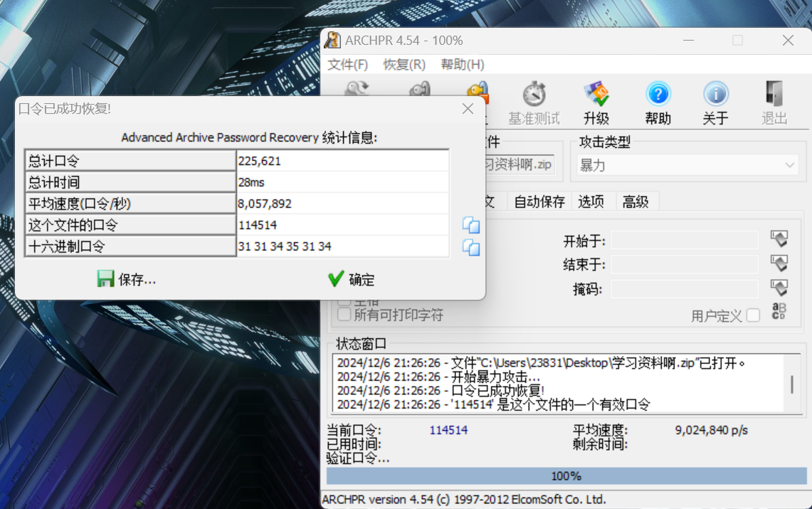Click the ARCHPR version 4.54 status bar text
The width and height of the screenshot is (812, 509).
click(x=463, y=499)
